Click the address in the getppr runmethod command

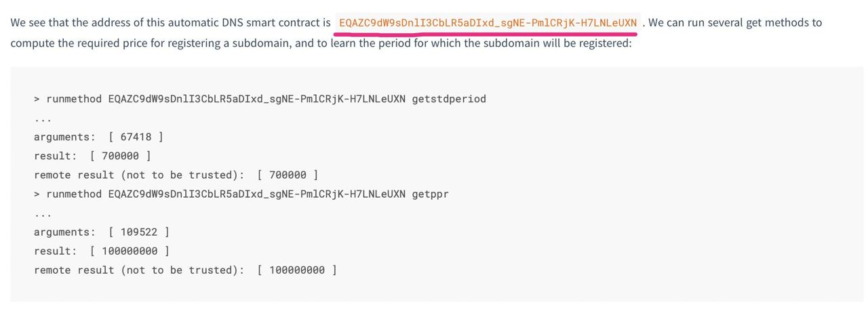[256, 194]
